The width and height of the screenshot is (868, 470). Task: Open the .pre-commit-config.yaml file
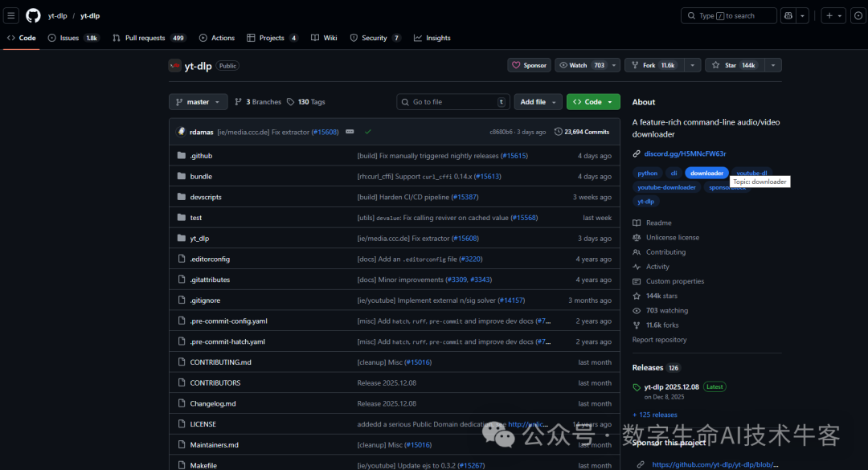click(x=228, y=321)
